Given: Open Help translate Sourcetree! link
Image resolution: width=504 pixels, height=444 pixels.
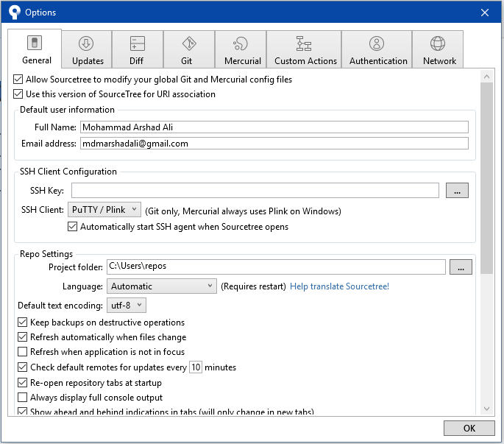Looking at the screenshot, I should pyautogui.click(x=339, y=286).
